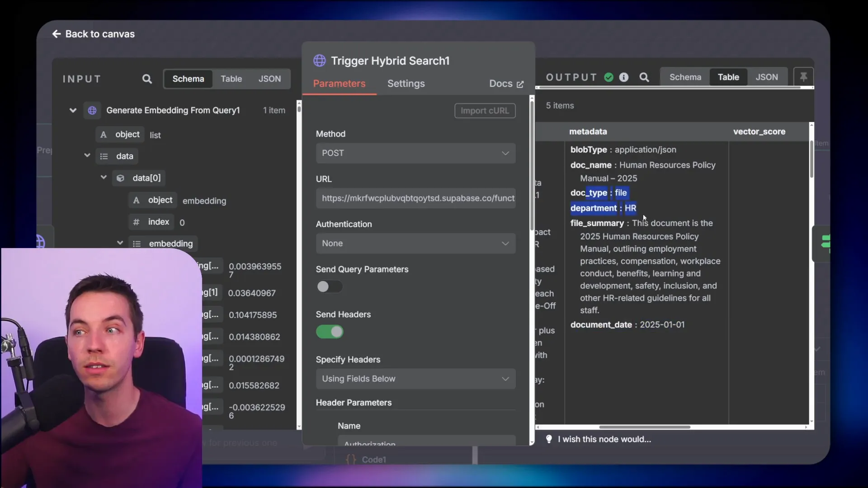
Task: Click the vector_score column header
Action: [759, 131]
